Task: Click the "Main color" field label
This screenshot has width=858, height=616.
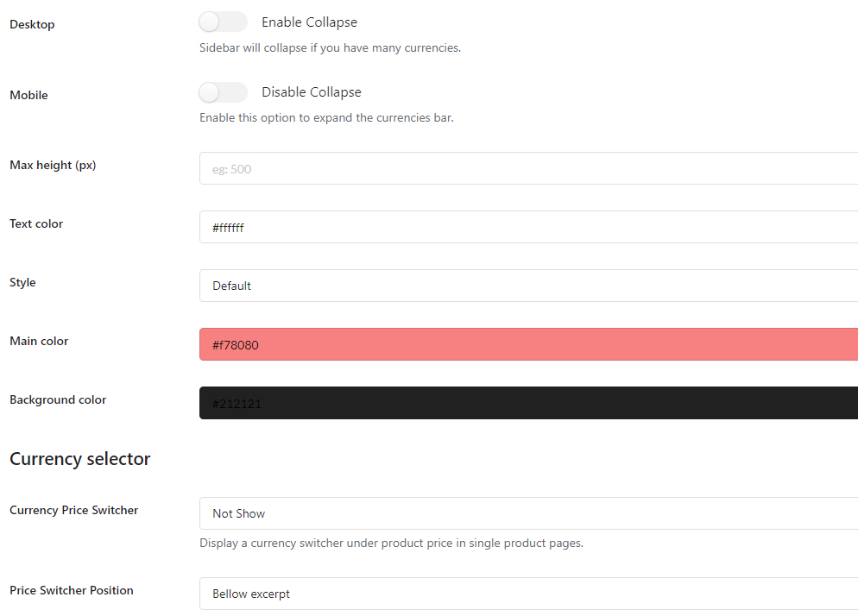Action: 39,341
